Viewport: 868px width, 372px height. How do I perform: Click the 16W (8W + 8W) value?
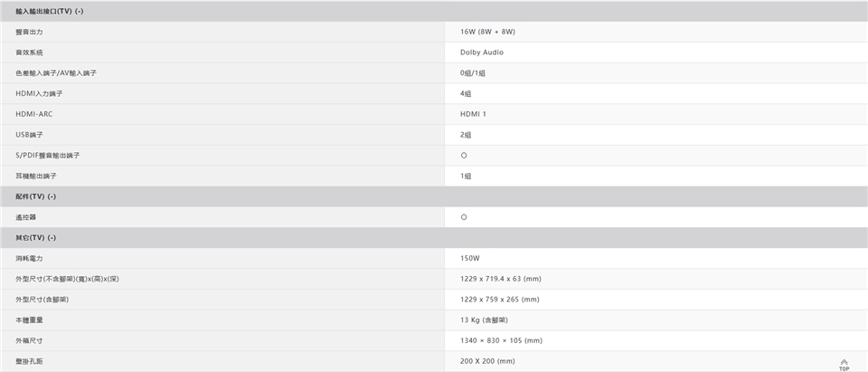[x=487, y=32]
